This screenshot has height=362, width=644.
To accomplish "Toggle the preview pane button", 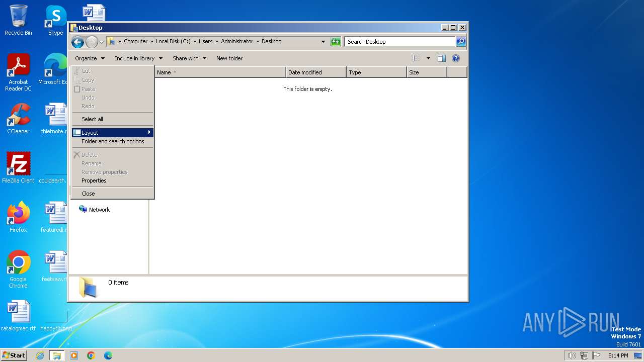I will point(442,58).
